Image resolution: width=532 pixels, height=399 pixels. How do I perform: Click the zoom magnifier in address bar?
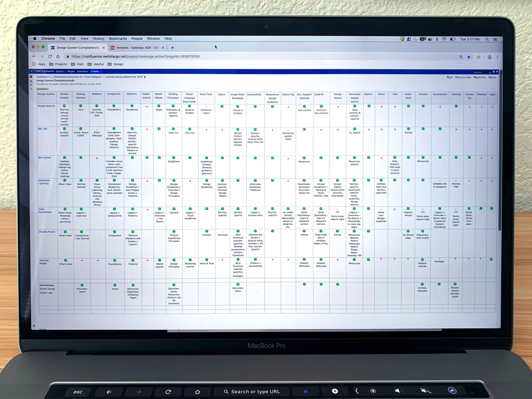[x=461, y=57]
